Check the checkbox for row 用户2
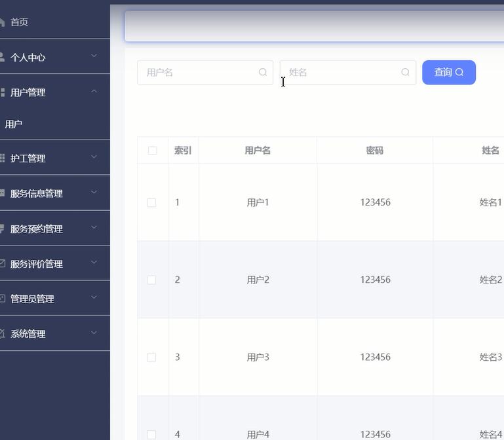 [151, 280]
